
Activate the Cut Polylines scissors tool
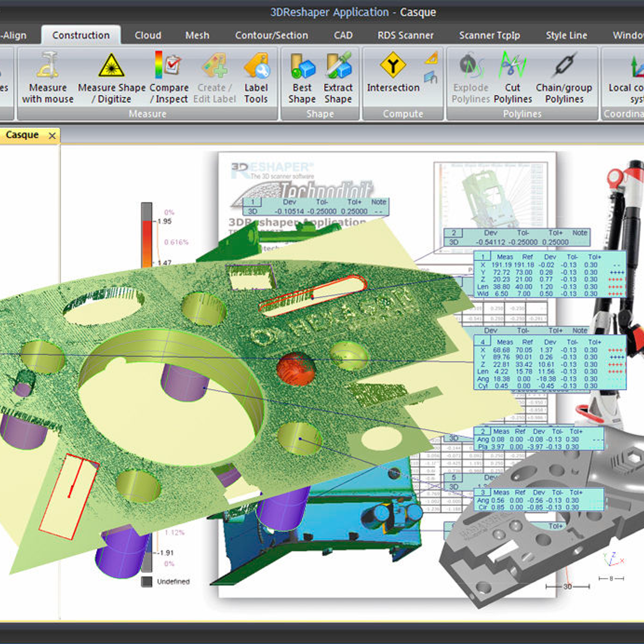click(x=513, y=78)
